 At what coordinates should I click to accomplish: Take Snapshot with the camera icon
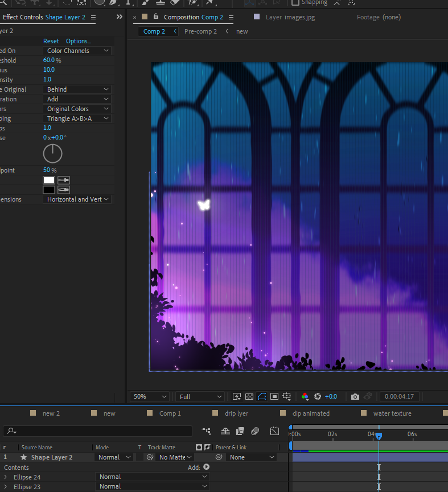(x=355, y=396)
